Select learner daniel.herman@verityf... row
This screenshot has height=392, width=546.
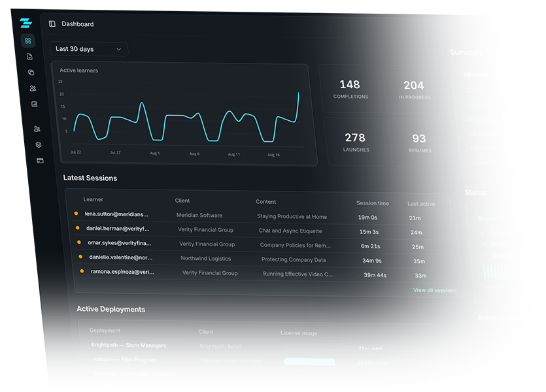coord(263,230)
